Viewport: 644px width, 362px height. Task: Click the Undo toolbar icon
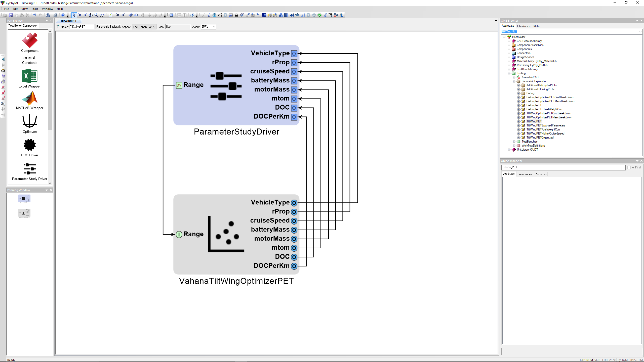34,15
